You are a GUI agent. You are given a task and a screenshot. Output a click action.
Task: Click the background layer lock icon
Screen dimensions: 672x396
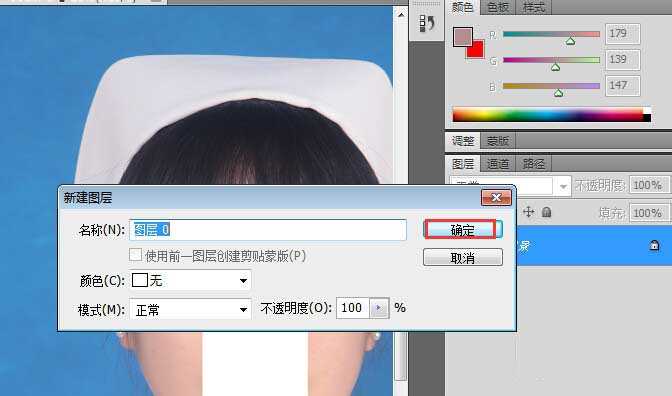click(x=654, y=245)
